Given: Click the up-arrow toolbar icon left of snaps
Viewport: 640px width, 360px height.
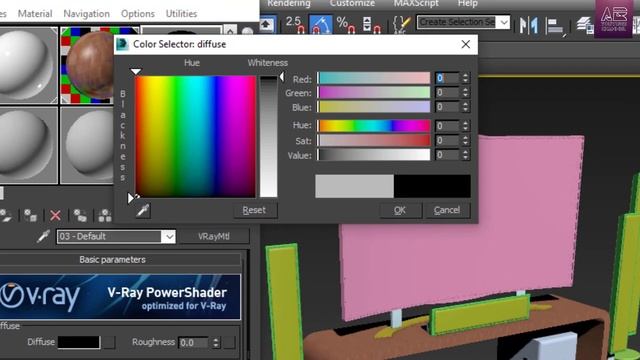Looking at the screenshot, I should pos(267,24).
